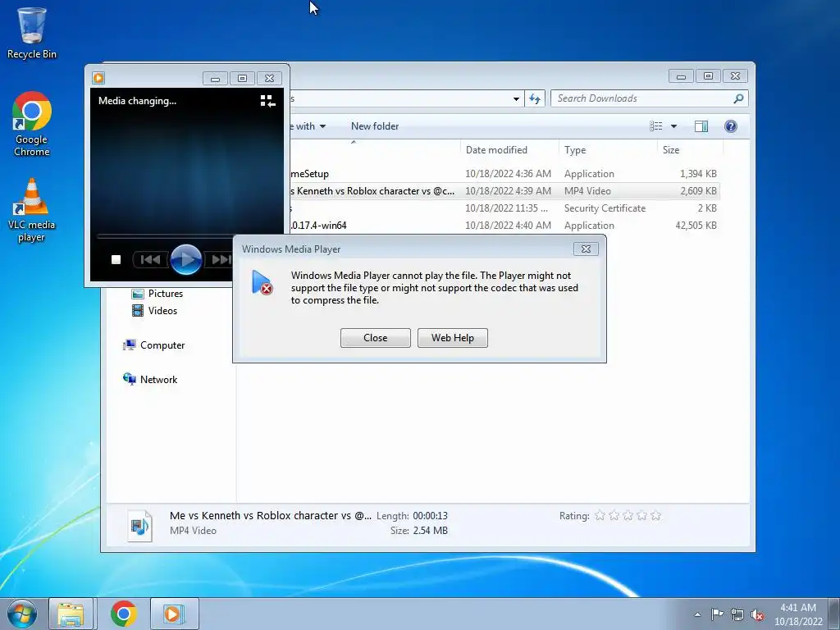
Task: Click the Next track button in Media Player
Action: pyautogui.click(x=220, y=260)
